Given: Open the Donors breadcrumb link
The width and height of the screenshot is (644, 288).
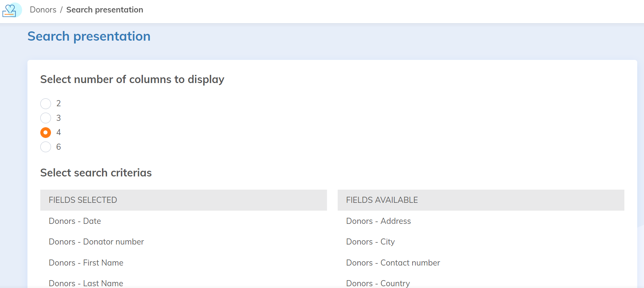Looking at the screenshot, I should (x=43, y=10).
